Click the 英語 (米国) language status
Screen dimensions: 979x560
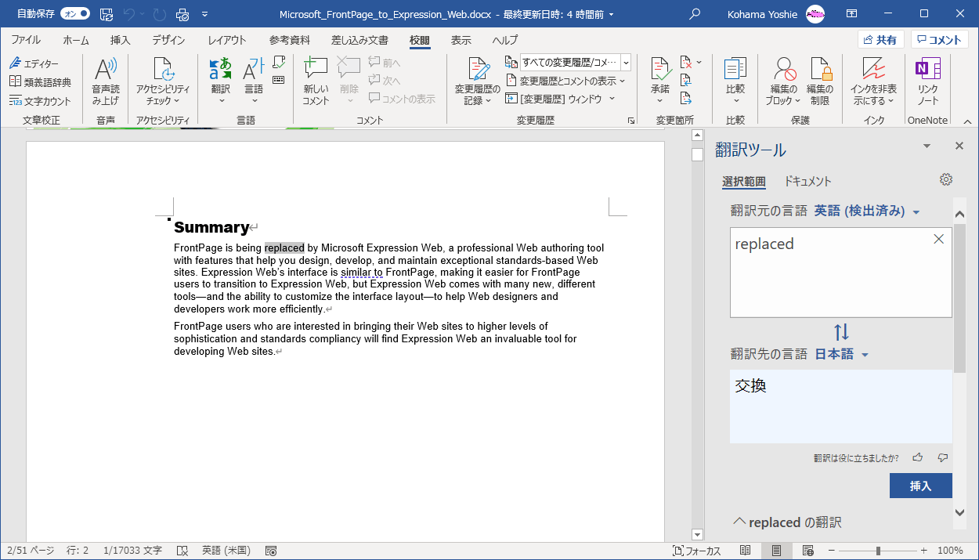tap(226, 551)
